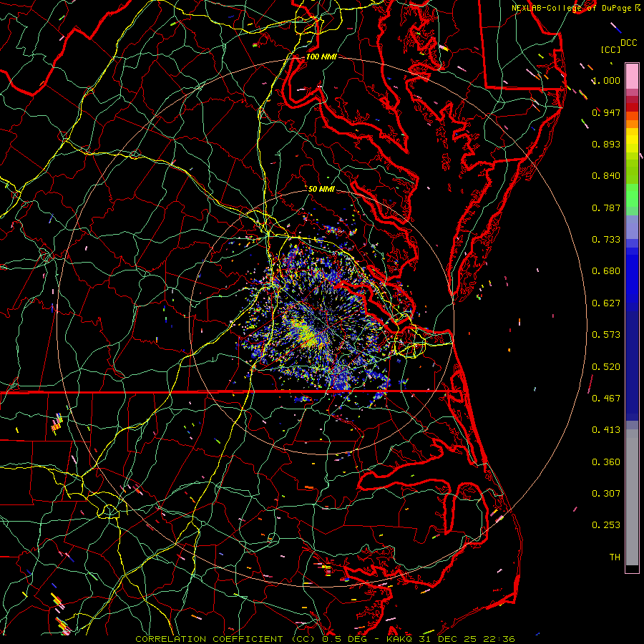
Task: Select the 0.307 scale value
Action: tap(606, 494)
